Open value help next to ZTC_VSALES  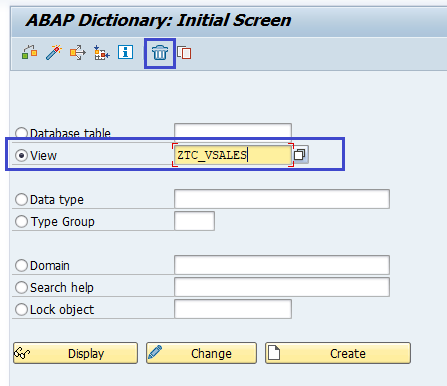(x=300, y=155)
